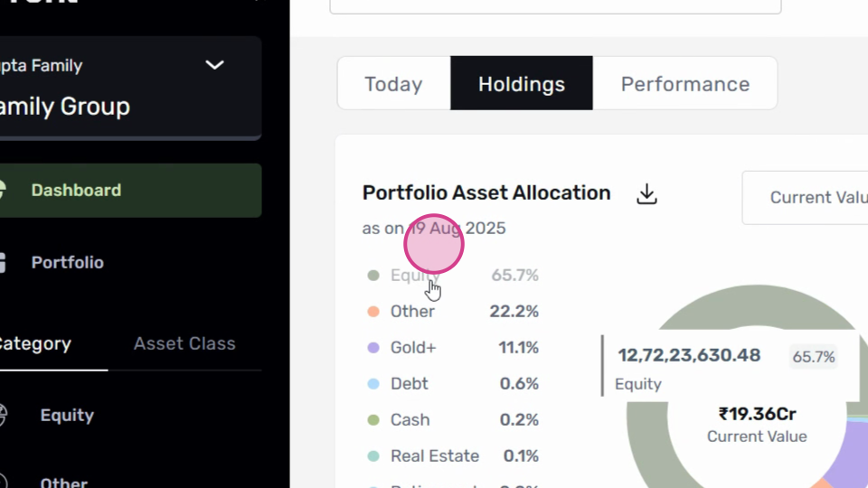868x488 pixels.
Task: Toggle Cash legend entry in allocation list
Action: tap(453, 420)
